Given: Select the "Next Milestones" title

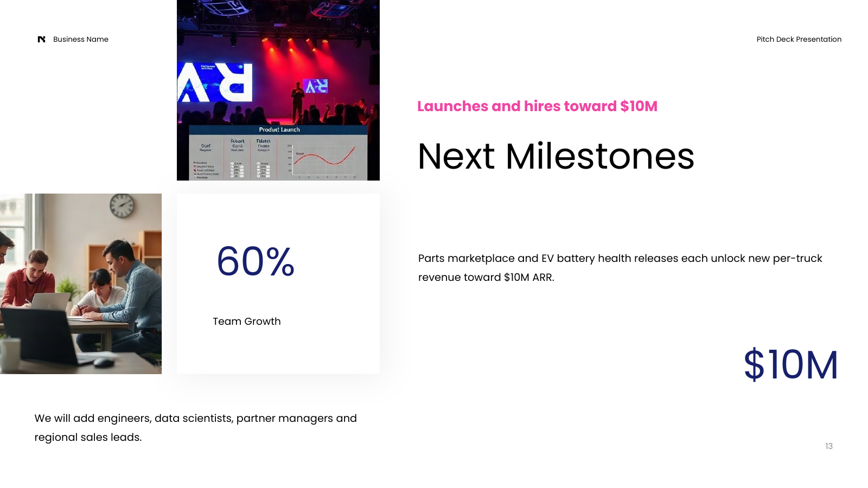Looking at the screenshot, I should pos(556,156).
